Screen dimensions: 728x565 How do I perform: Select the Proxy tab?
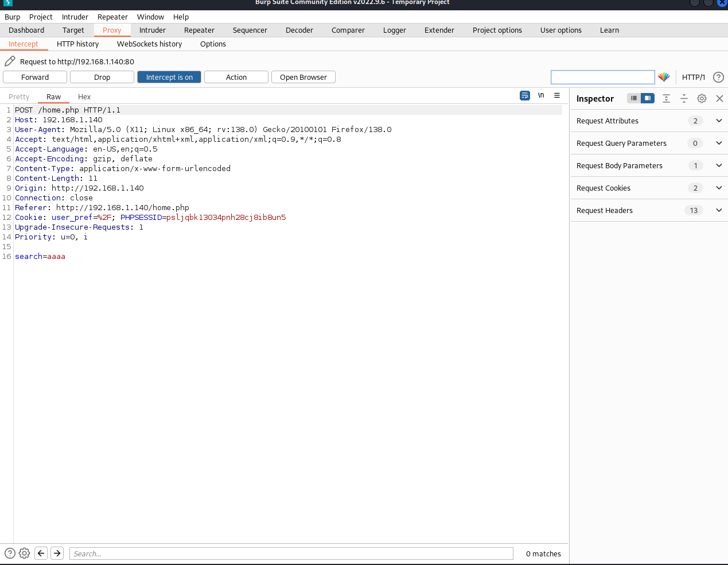pos(112,30)
